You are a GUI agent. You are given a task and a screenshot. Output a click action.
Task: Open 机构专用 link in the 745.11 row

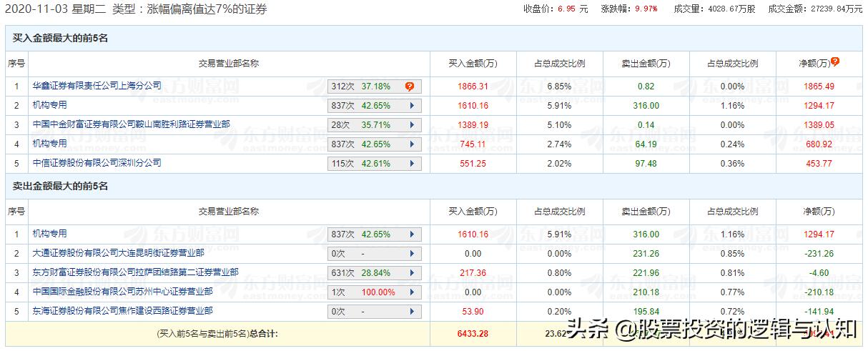49,144
